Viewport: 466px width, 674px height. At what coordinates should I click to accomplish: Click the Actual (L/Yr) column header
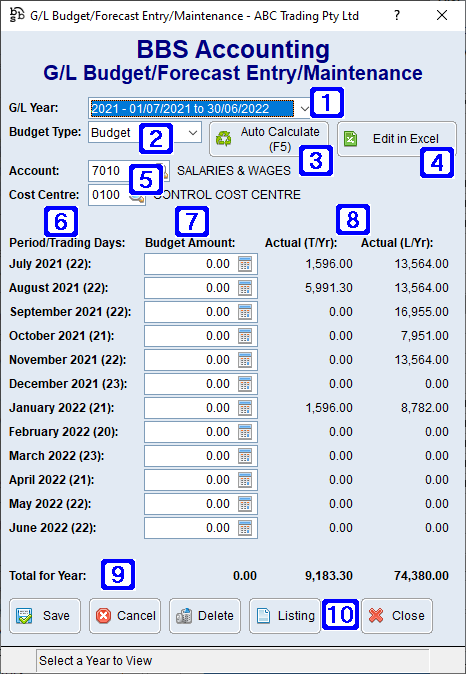coord(397,243)
